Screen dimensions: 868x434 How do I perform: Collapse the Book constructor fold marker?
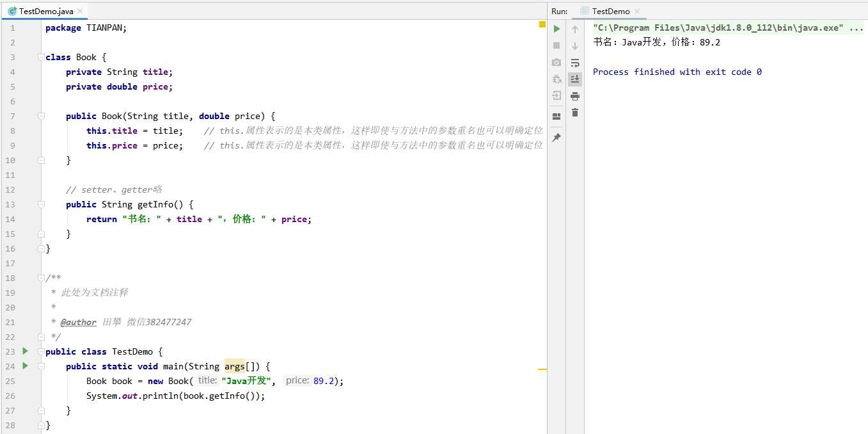(x=41, y=116)
